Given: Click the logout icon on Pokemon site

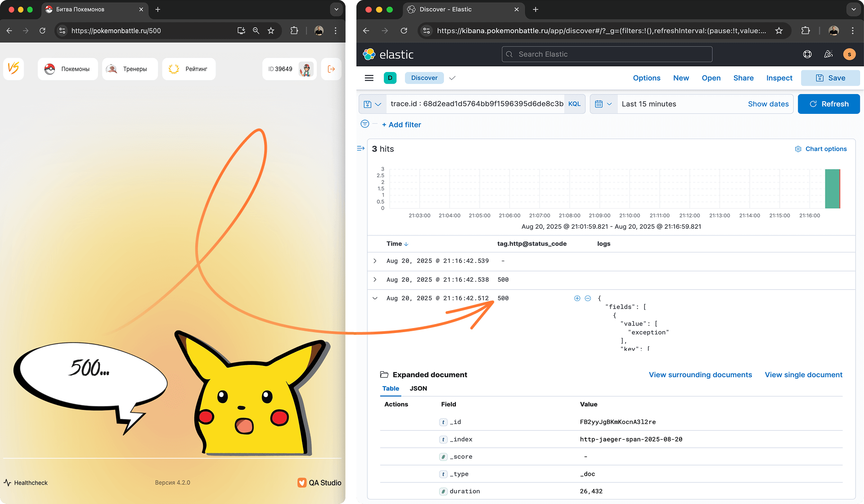Looking at the screenshot, I should (331, 69).
